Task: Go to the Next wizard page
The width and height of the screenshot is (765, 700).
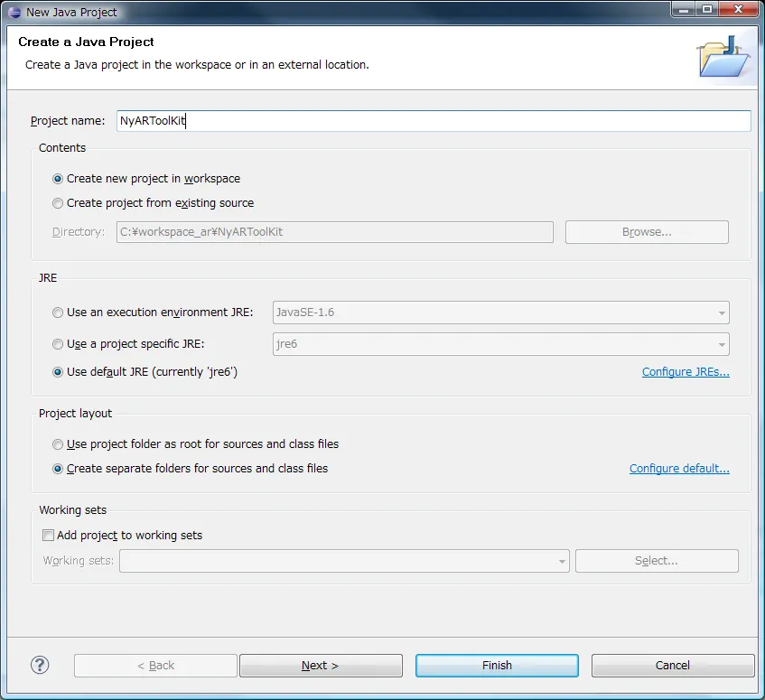Action: (321, 666)
